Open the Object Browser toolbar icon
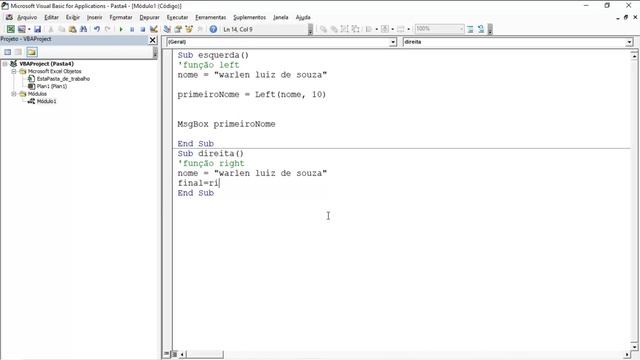 (189, 29)
